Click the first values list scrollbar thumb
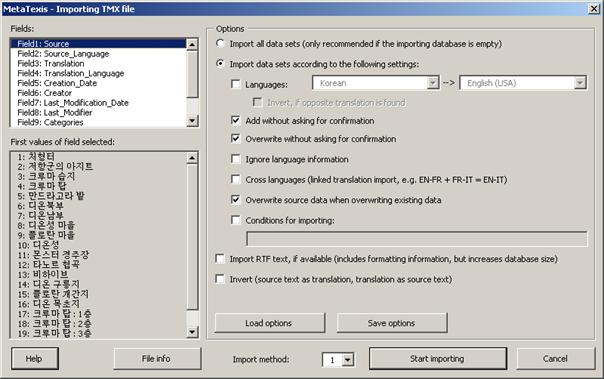 pyautogui.click(x=192, y=236)
